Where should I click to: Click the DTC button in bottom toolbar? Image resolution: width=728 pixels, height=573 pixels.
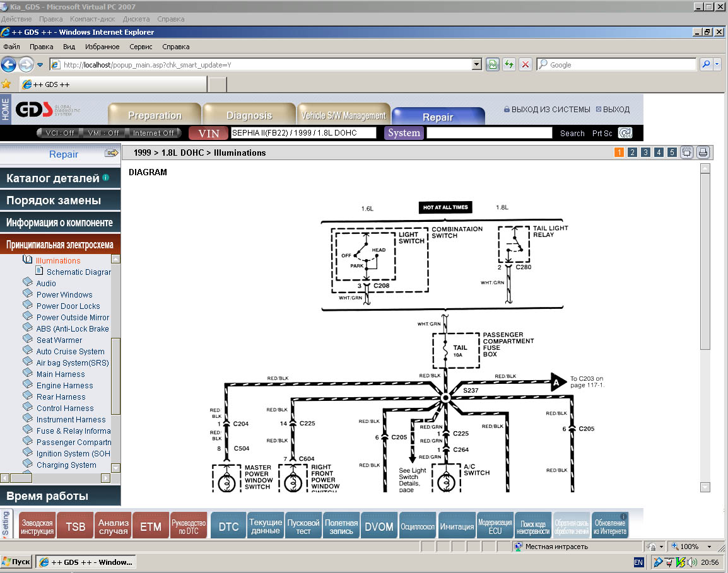[228, 526]
